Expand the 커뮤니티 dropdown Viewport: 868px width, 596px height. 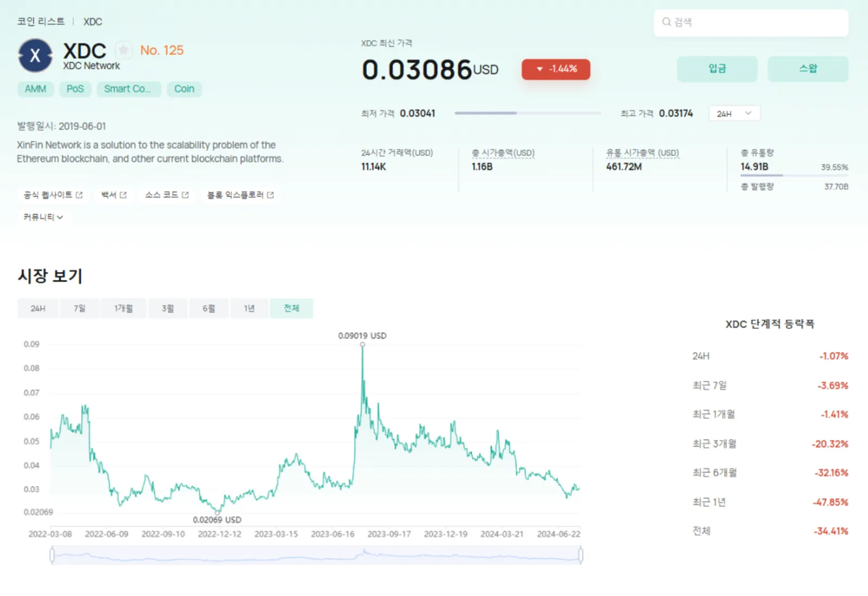(x=43, y=217)
